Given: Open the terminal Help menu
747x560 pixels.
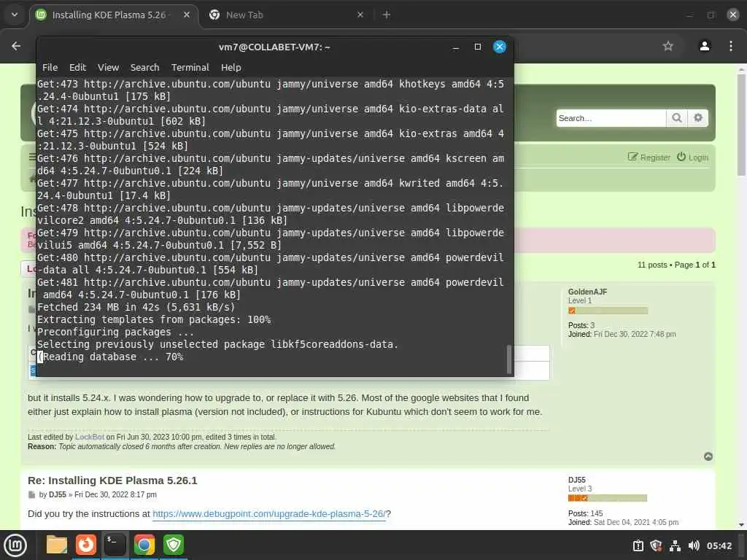Looking at the screenshot, I should click(x=231, y=68).
